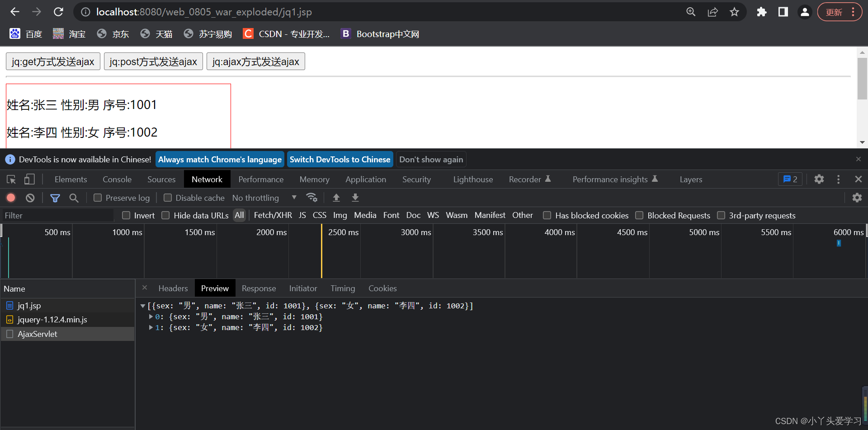
Task: Close the request details pane
Action: tap(145, 288)
